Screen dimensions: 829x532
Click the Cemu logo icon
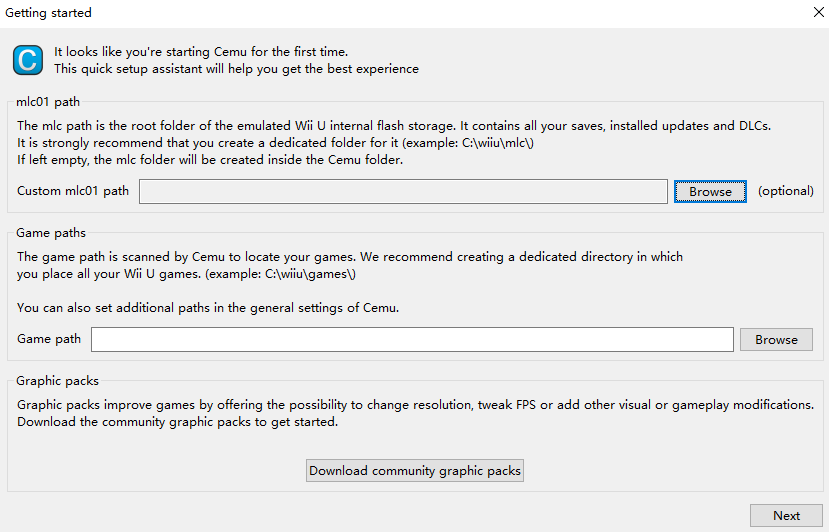pos(28,60)
